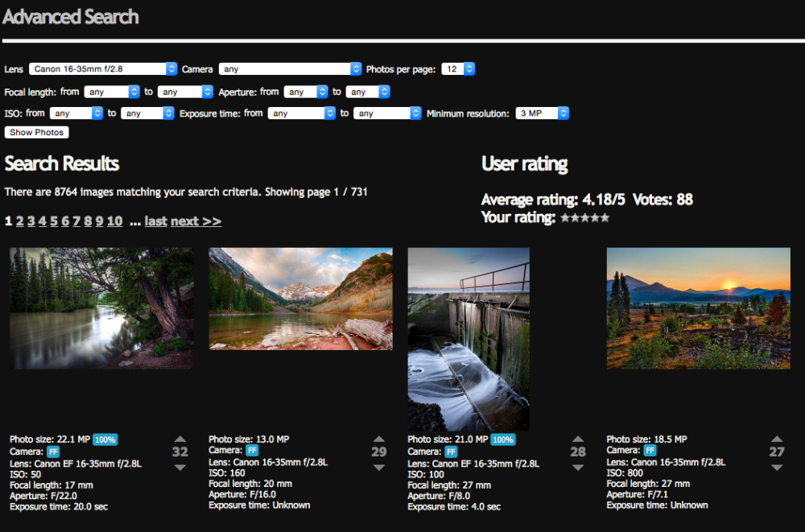Screen dimensions: 805x532
Task: Open the Lens dropdown
Action: point(103,68)
